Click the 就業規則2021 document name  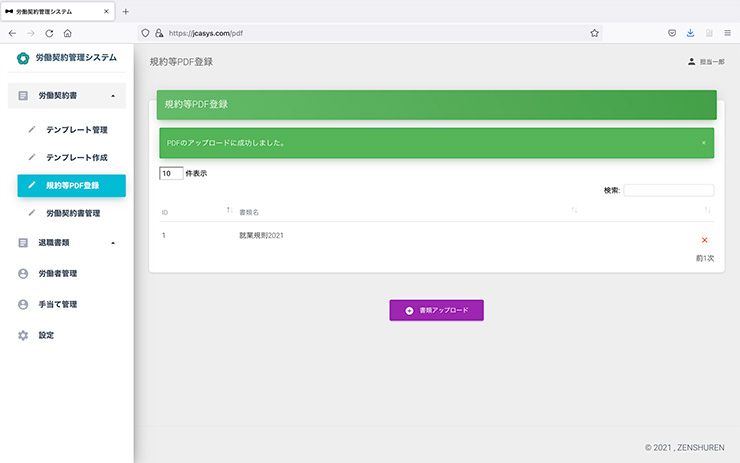261,236
